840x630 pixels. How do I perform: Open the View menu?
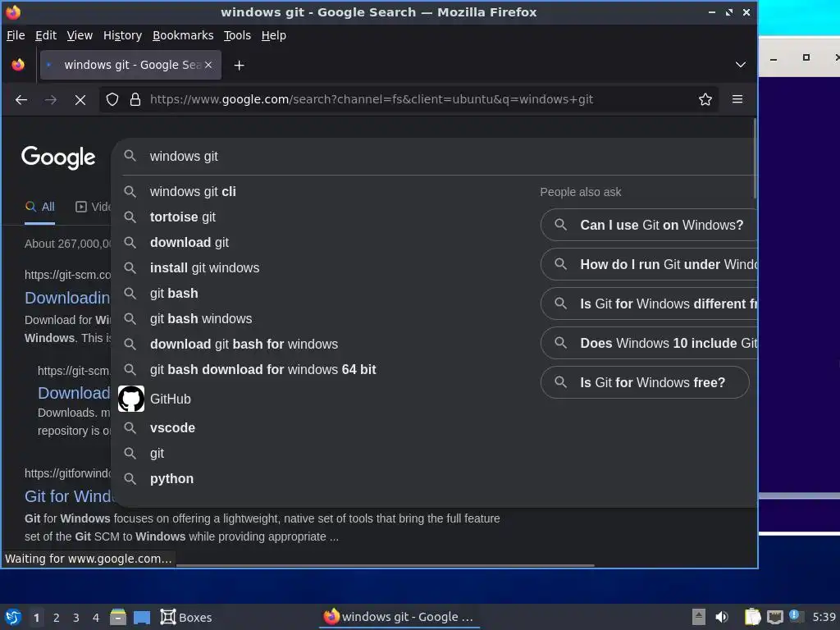point(80,35)
